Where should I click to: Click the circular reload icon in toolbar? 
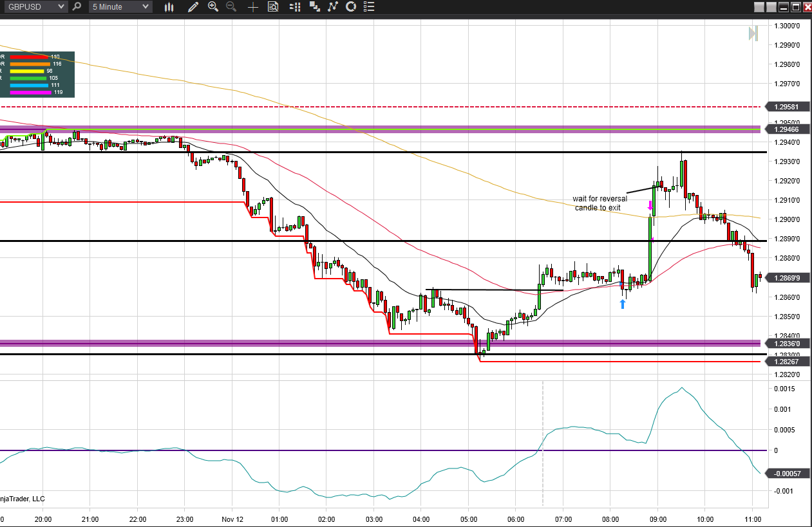point(351,7)
